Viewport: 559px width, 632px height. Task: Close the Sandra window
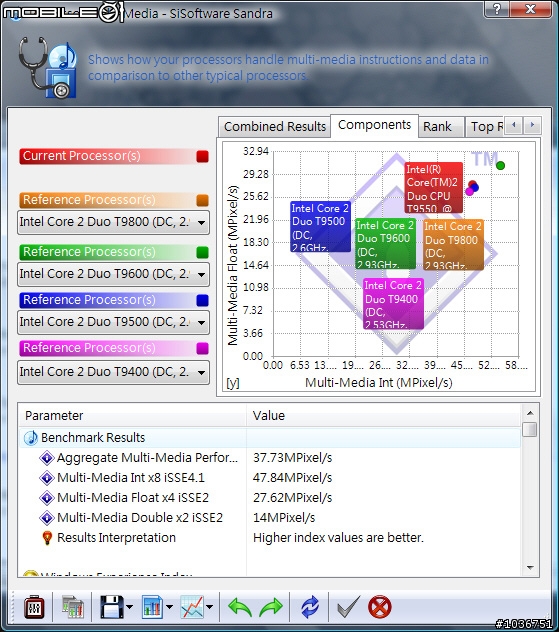point(531,8)
